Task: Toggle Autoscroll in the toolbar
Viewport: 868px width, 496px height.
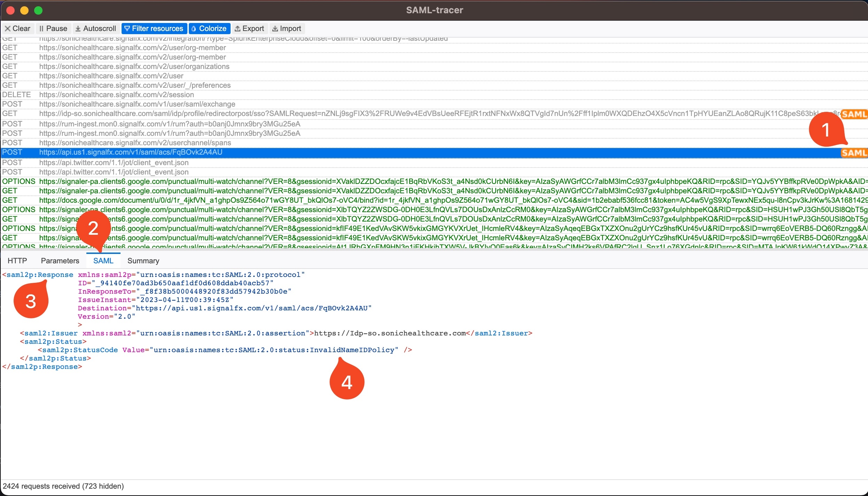Action: pos(96,29)
